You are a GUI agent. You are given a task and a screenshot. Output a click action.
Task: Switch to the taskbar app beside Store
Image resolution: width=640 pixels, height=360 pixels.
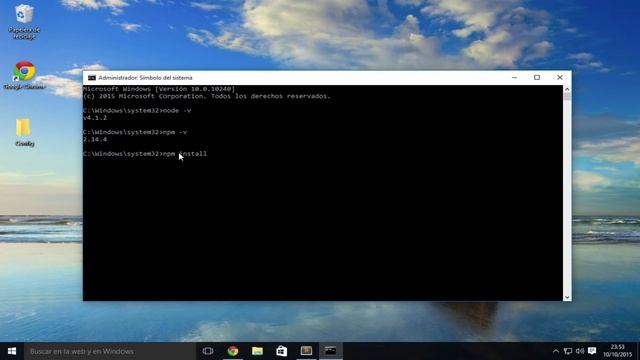coord(306,351)
